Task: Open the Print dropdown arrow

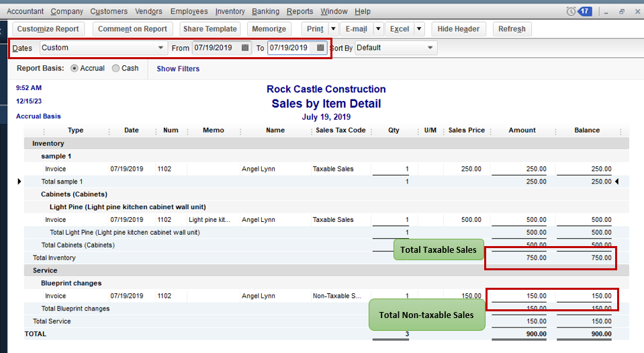Action: pyautogui.click(x=333, y=29)
